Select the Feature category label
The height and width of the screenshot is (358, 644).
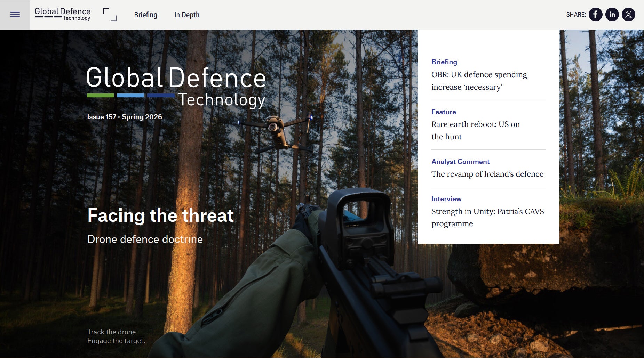click(x=443, y=112)
